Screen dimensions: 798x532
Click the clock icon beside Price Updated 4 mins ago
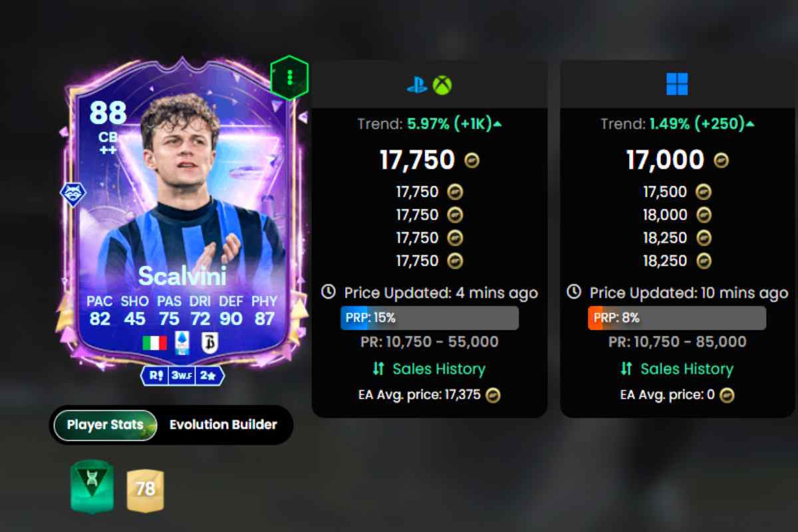(x=329, y=292)
